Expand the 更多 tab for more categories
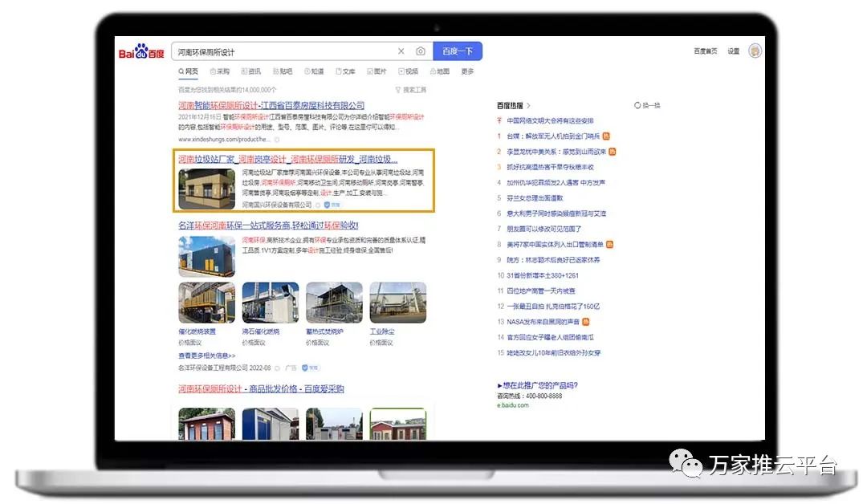 coord(467,71)
